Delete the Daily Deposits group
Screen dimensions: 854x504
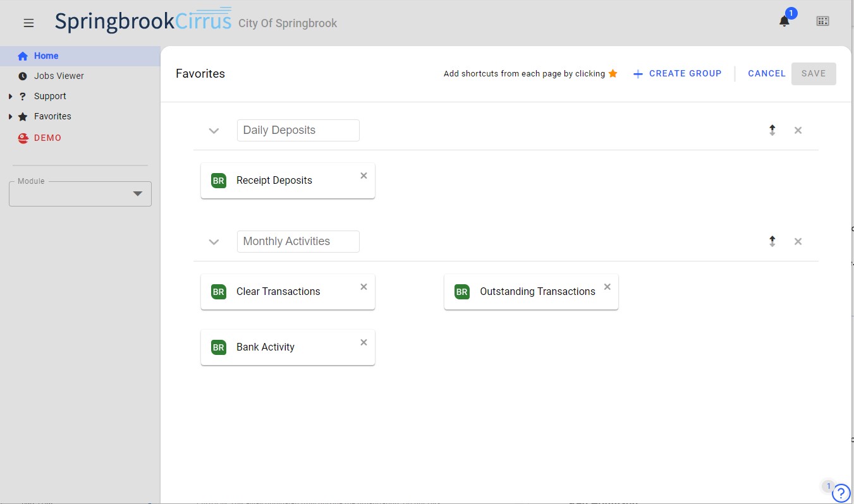tap(798, 130)
